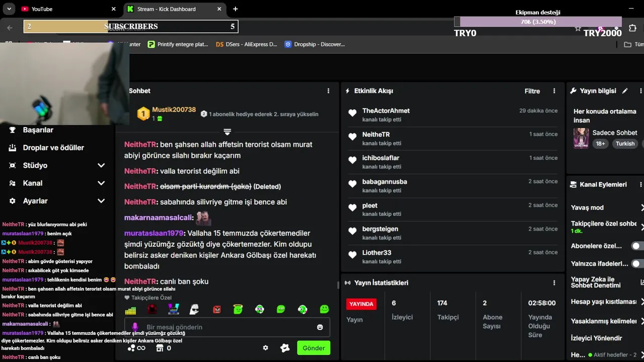This screenshot has width=644, height=362.
Task: Open browser tab search dropdown
Action: 9,9
